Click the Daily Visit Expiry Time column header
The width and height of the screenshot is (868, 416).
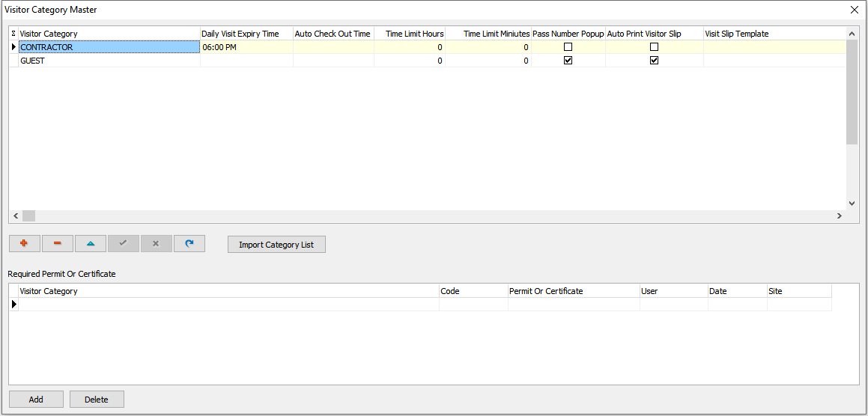tap(246, 34)
